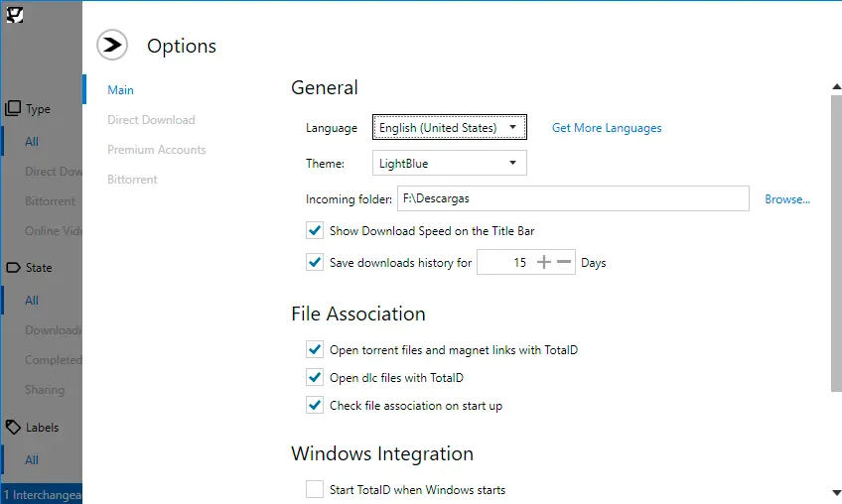Select Online Video filter in sidebar
842x504 pixels.
(x=54, y=231)
